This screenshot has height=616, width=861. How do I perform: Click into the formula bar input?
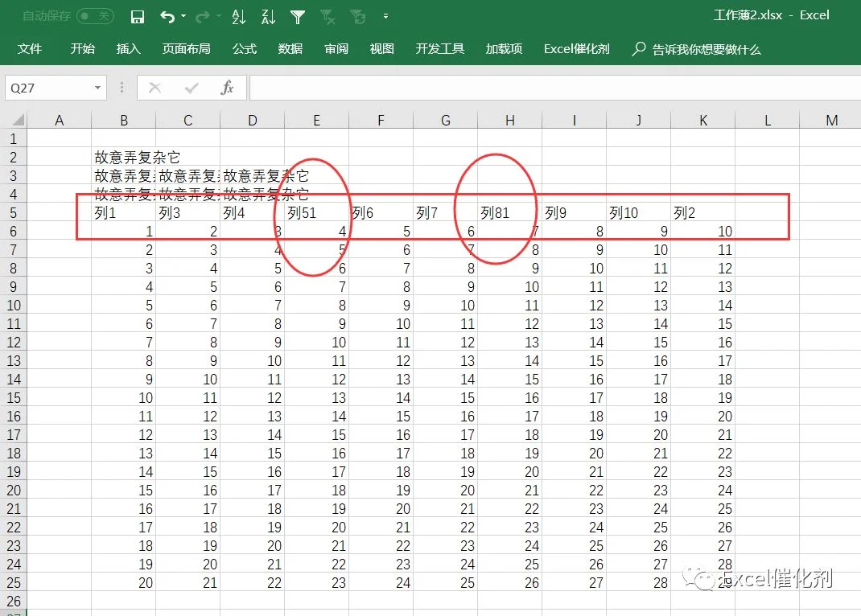(x=554, y=88)
